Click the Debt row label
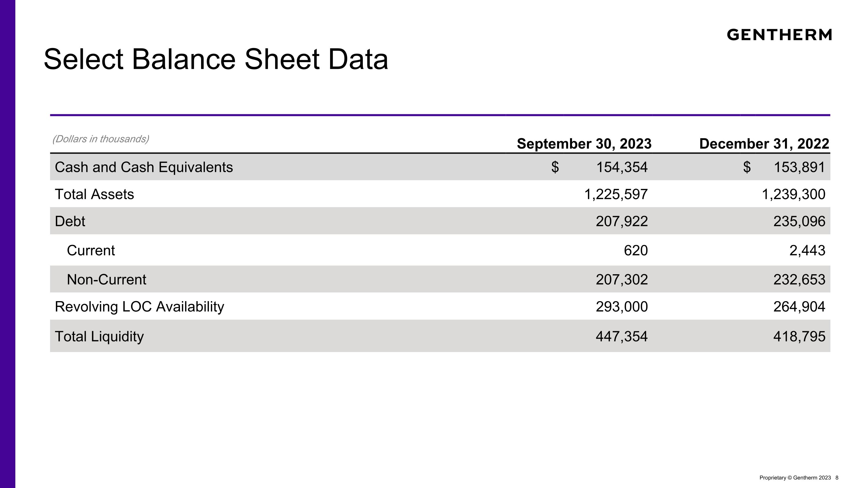 [x=70, y=221]
